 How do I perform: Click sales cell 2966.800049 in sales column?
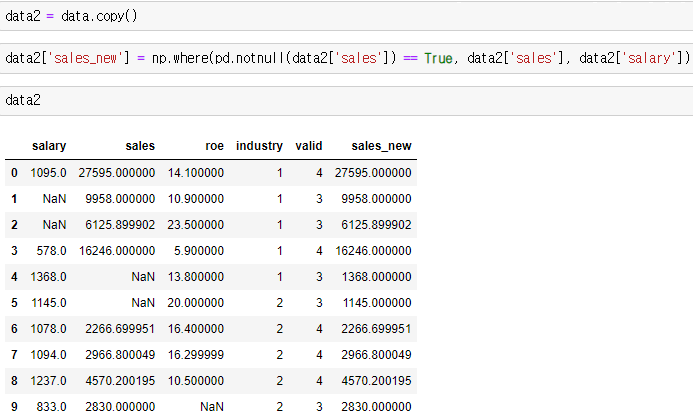[120, 355]
